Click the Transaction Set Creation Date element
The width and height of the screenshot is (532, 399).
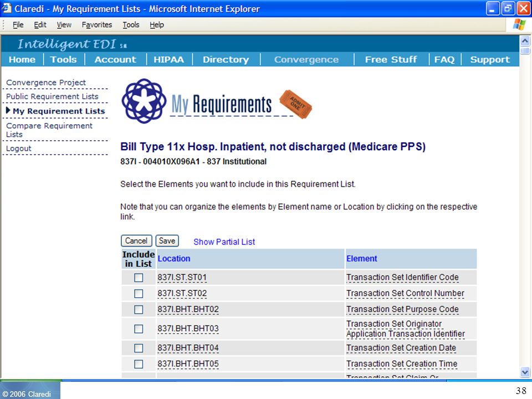tap(401, 348)
